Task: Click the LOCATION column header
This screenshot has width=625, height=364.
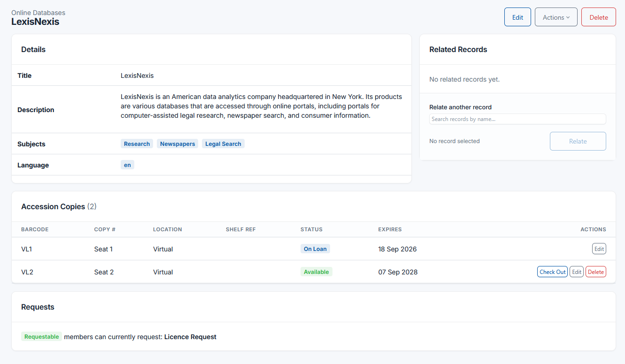Action: (167, 230)
